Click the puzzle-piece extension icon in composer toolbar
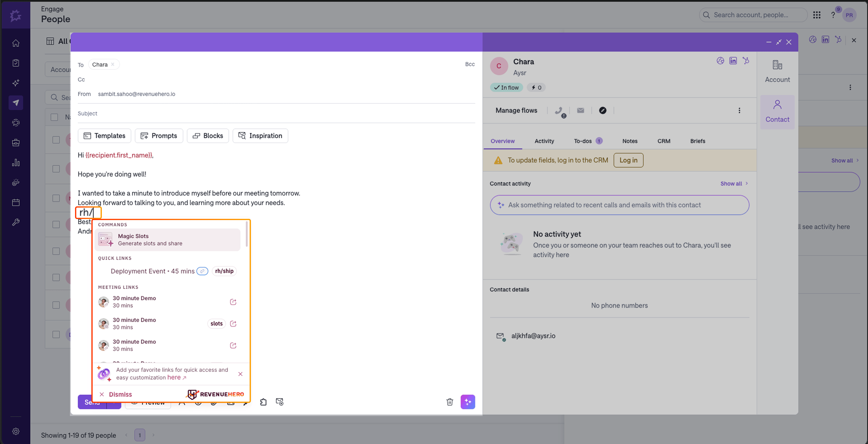This screenshot has height=444, width=868. click(264, 402)
